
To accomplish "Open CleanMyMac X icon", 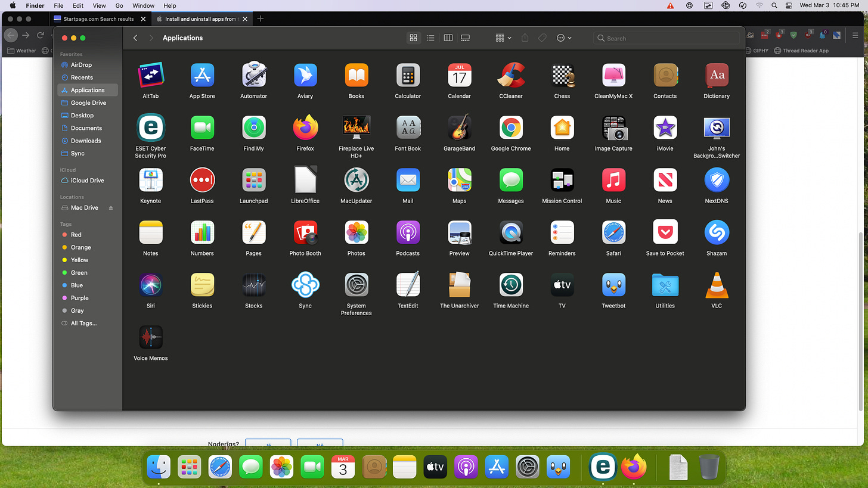I will point(613,76).
